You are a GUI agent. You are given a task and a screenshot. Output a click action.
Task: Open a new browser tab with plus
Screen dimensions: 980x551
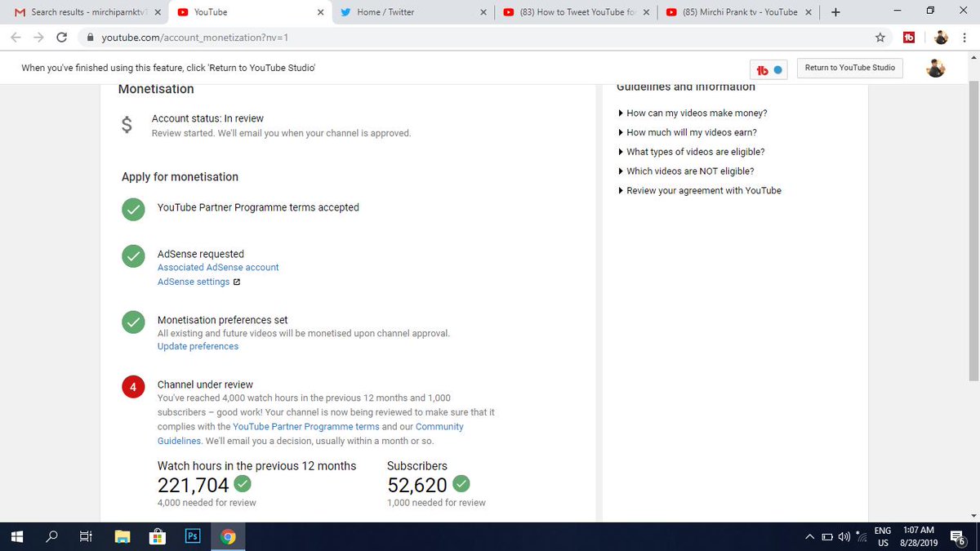tap(835, 12)
